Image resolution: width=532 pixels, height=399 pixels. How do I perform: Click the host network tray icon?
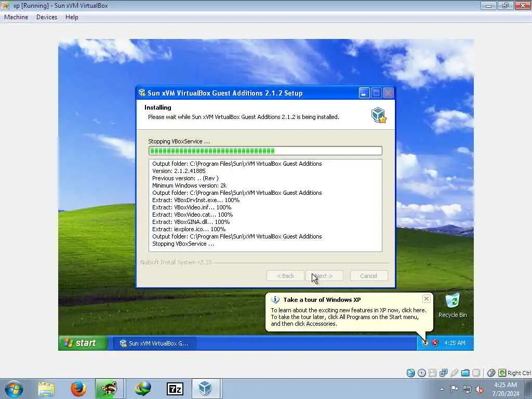467,390
